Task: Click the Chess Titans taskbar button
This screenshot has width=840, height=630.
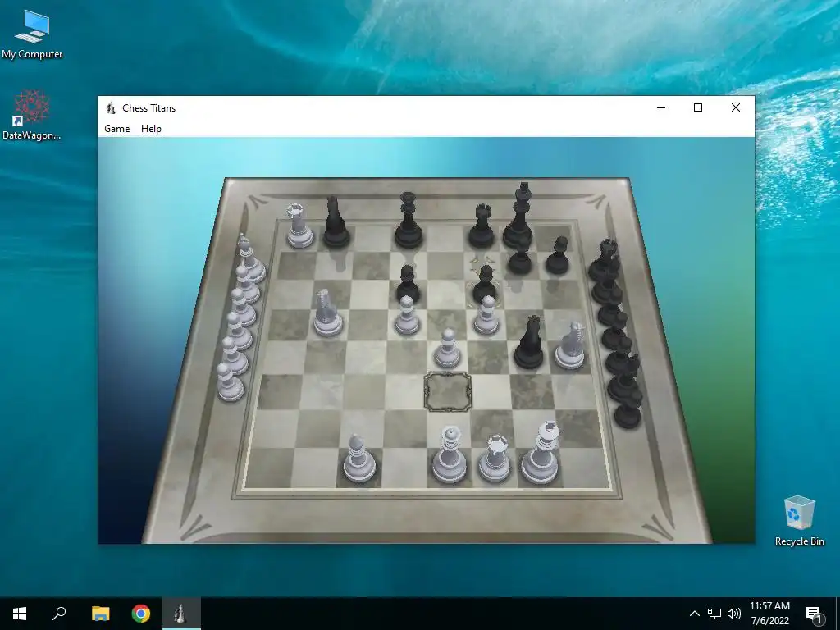Action: click(181, 614)
